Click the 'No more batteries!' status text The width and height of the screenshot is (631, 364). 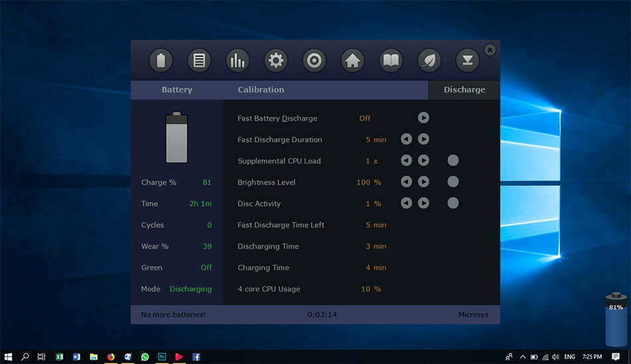click(173, 314)
